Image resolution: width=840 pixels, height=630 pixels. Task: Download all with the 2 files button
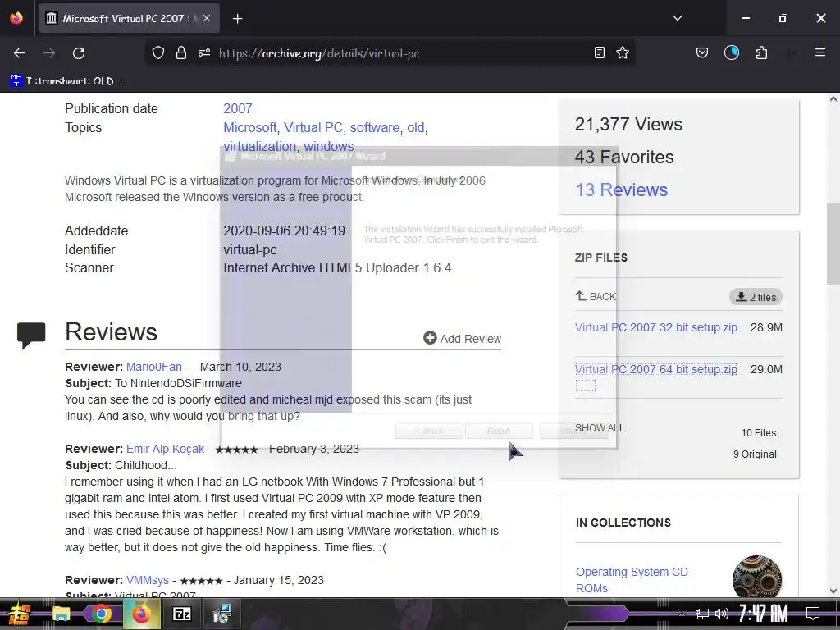[756, 297]
